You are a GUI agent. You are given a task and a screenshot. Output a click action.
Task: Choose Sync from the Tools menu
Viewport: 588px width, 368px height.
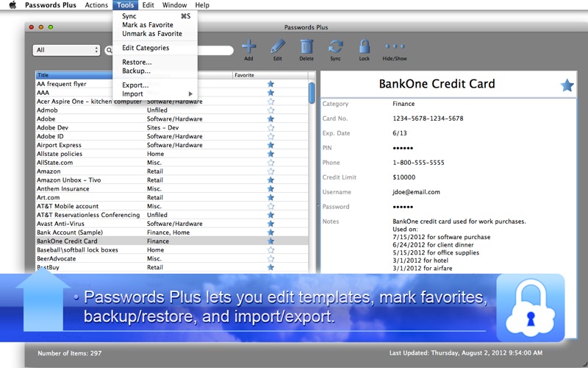coord(155,16)
